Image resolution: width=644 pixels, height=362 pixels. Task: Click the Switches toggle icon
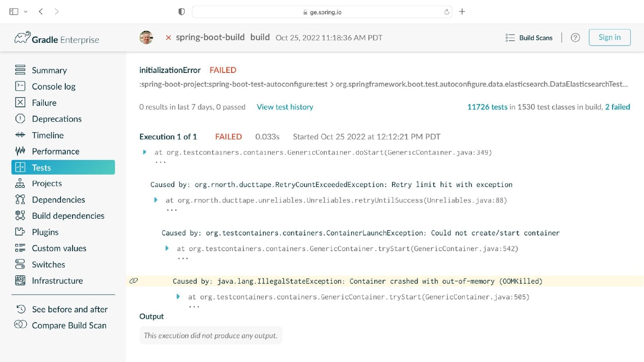click(x=20, y=264)
